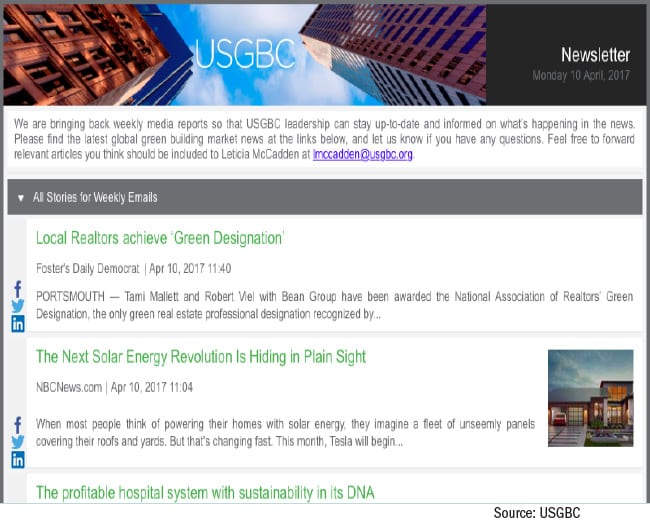Click the intro paragraph about weekly media reports
Viewport: 650px width, 527px height.
(324, 139)
